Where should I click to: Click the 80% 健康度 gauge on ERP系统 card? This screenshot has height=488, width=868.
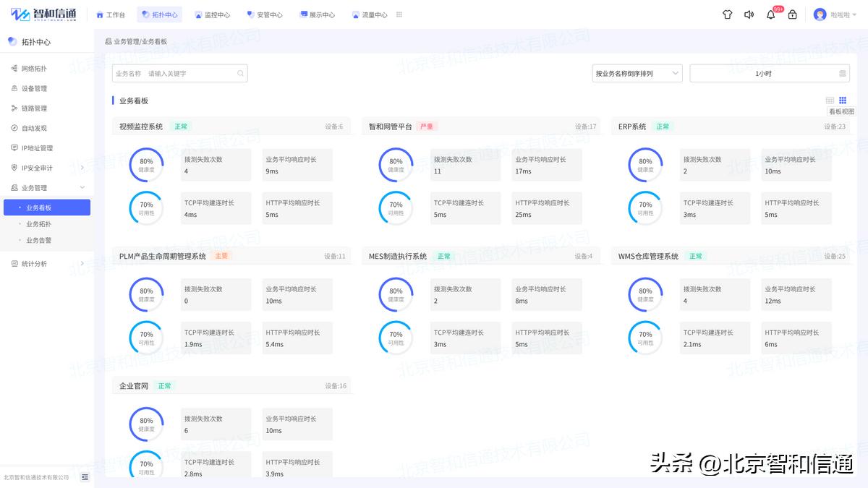[644, 165]
